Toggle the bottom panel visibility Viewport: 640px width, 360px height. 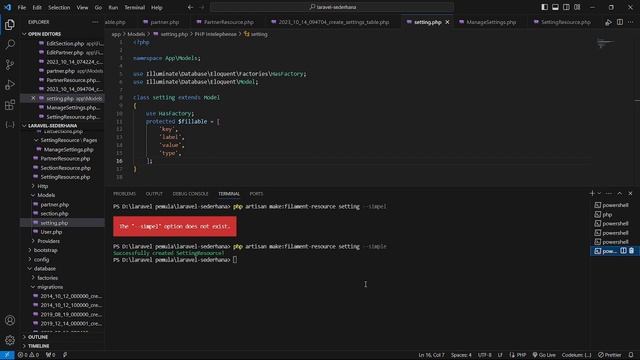coord(555,7)
